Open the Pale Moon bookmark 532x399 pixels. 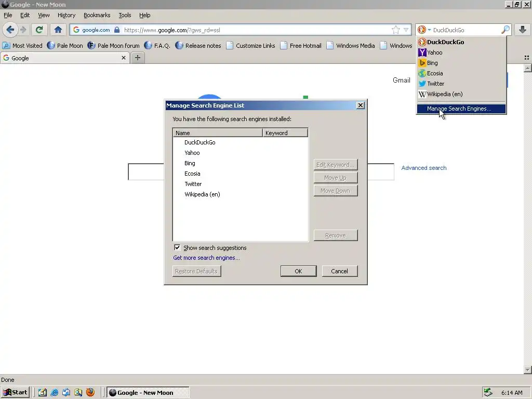pos(65,46)
